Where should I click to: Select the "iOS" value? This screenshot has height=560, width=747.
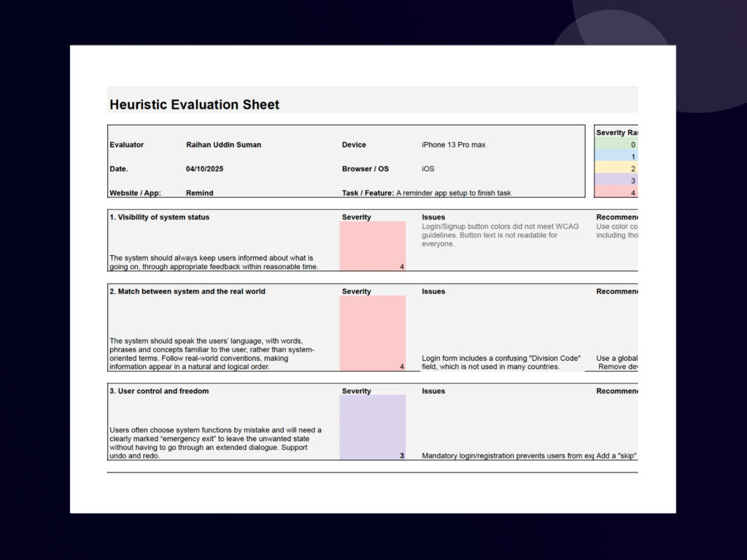pyautogui.click(x=427, y=169)
